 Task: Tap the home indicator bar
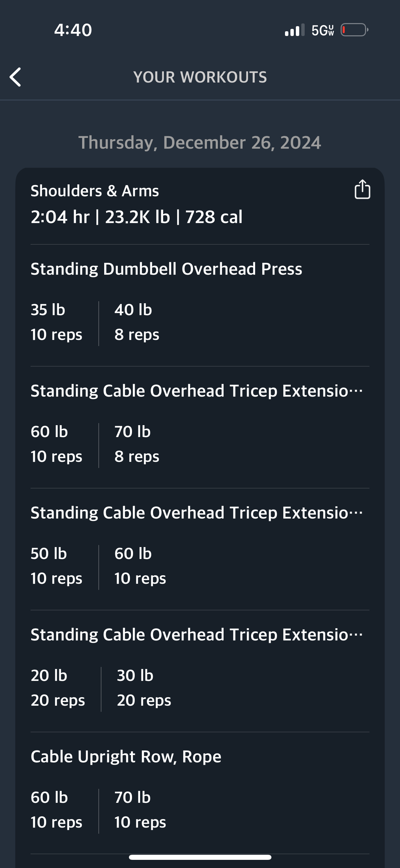(200, 857)
